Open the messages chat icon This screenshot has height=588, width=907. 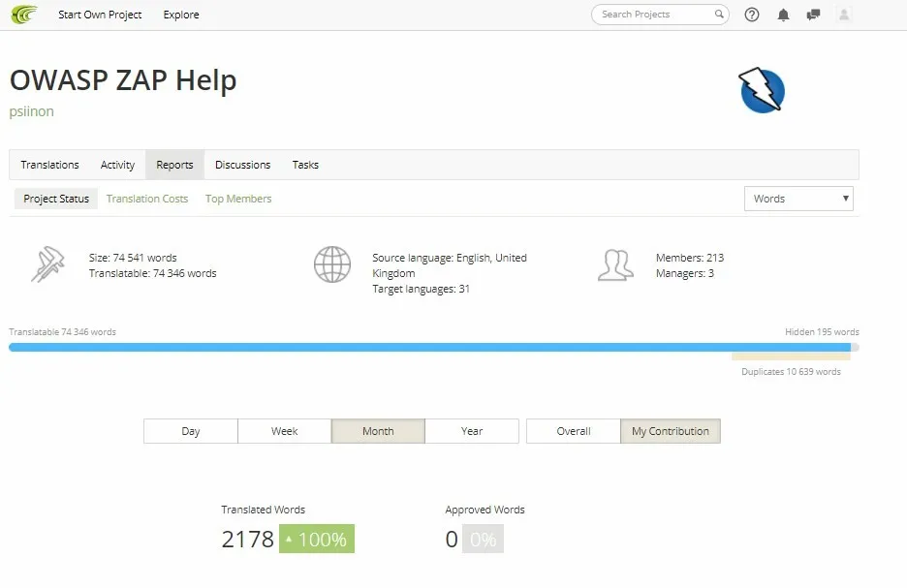click(813, 15)
